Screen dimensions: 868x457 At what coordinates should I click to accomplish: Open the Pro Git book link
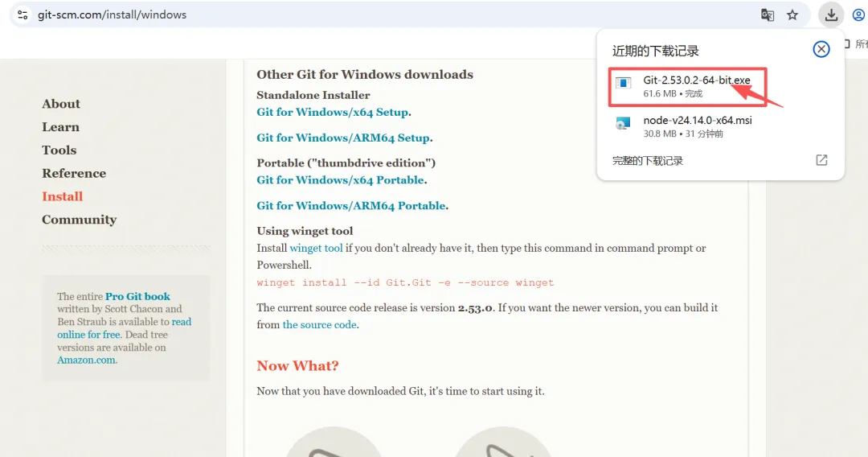[x=138, y=296]
